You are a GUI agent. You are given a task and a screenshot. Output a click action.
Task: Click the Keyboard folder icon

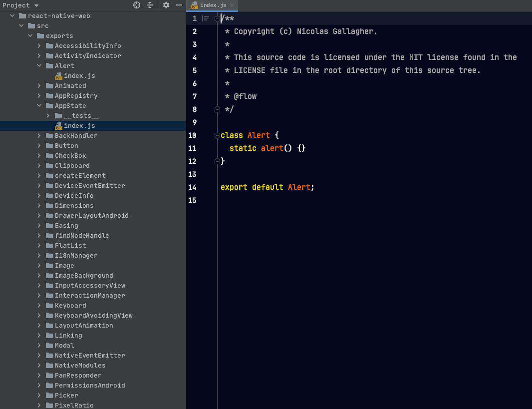49,305
